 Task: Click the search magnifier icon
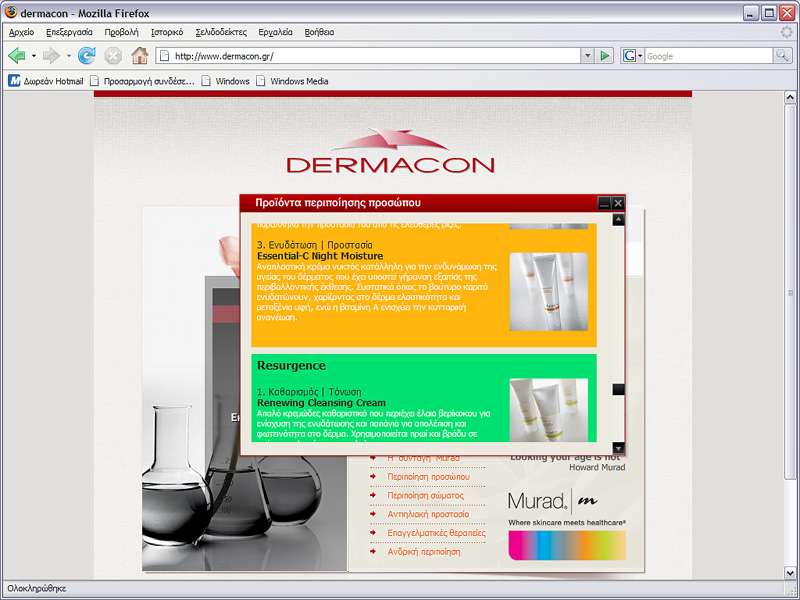[x=782, y=55]
